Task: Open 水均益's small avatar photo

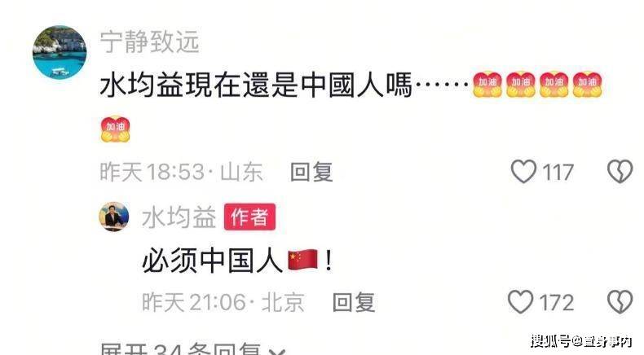Action: [x=114, y=217]
